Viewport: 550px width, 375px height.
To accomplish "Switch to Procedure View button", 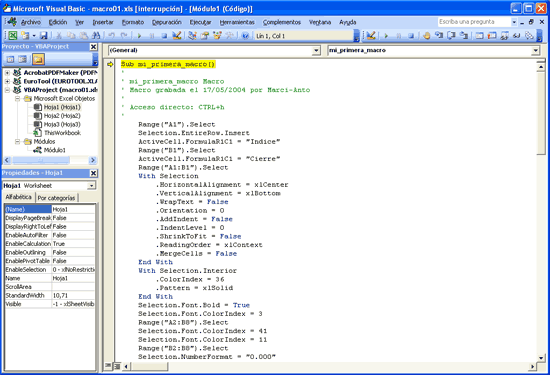I will [x=108, y=366].
